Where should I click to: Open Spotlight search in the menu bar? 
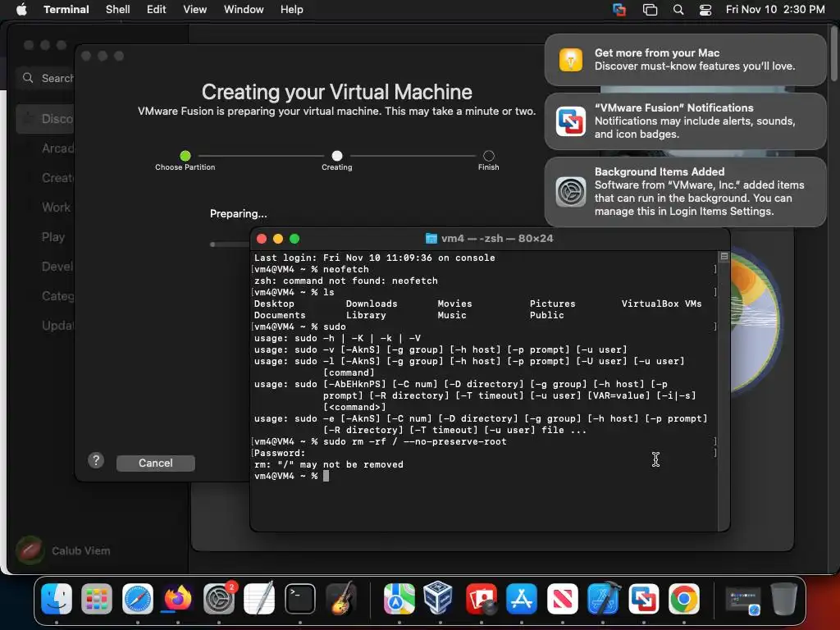coord(678,10)
